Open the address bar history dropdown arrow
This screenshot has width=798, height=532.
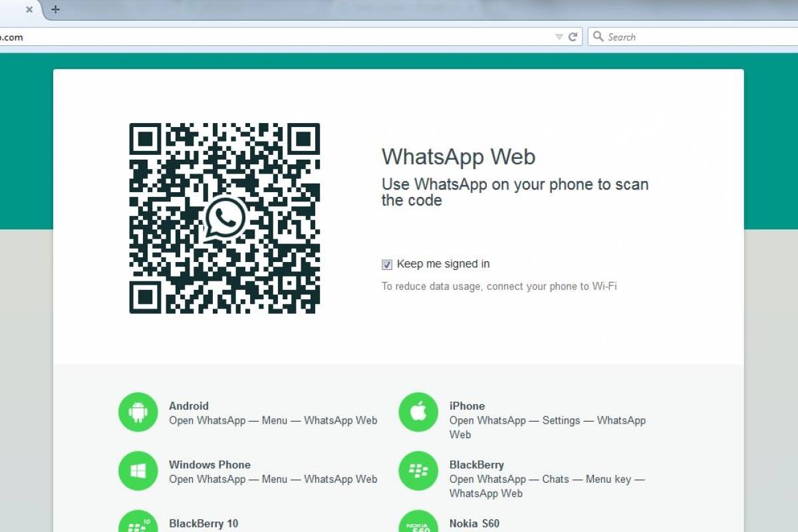click(x=559, y=37)
